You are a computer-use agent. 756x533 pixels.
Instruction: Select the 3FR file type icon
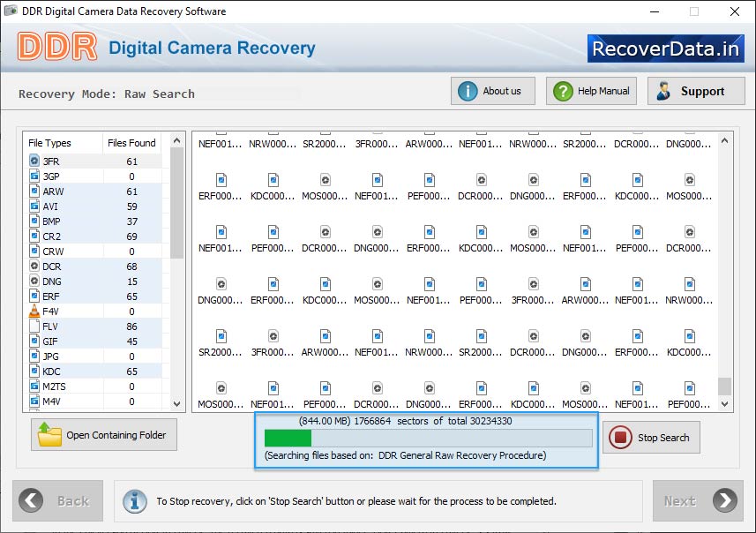(x=34, y=161)
